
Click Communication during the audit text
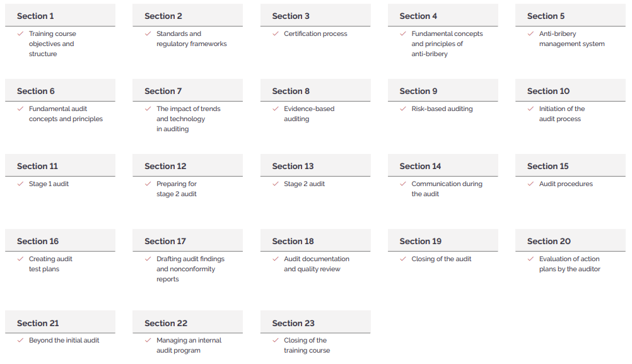447,189
